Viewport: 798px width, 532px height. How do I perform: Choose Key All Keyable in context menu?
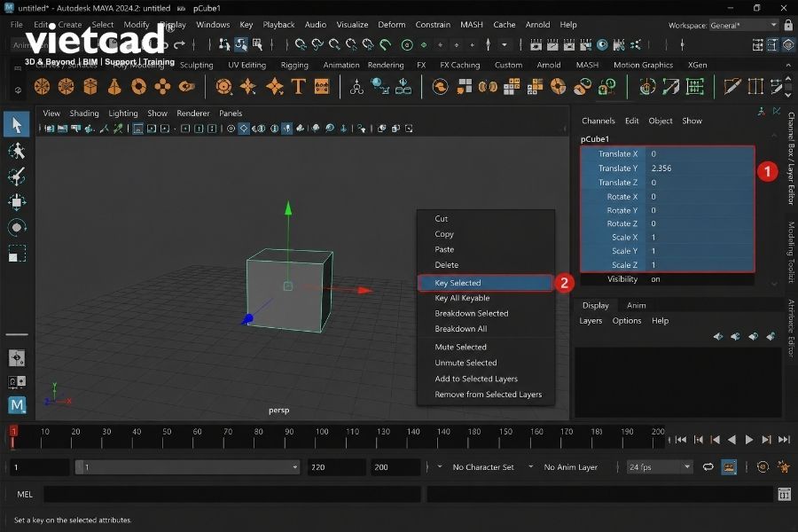462,298
